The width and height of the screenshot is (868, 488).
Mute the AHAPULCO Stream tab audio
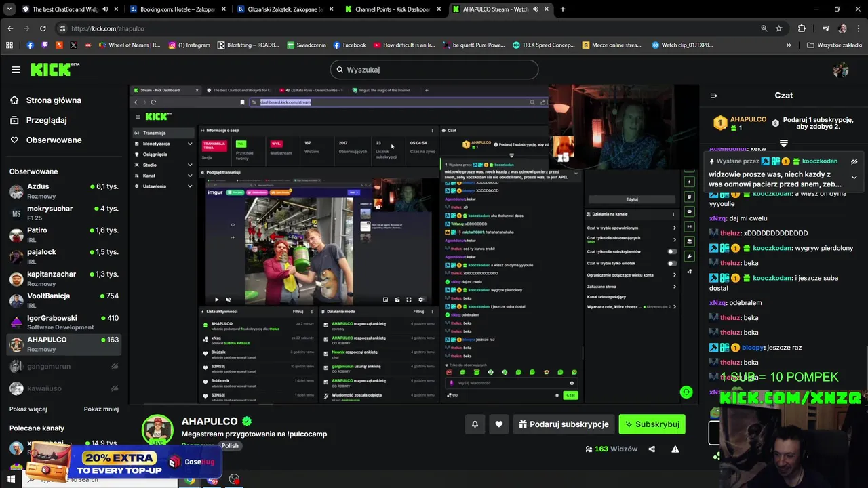coord(536,9)
